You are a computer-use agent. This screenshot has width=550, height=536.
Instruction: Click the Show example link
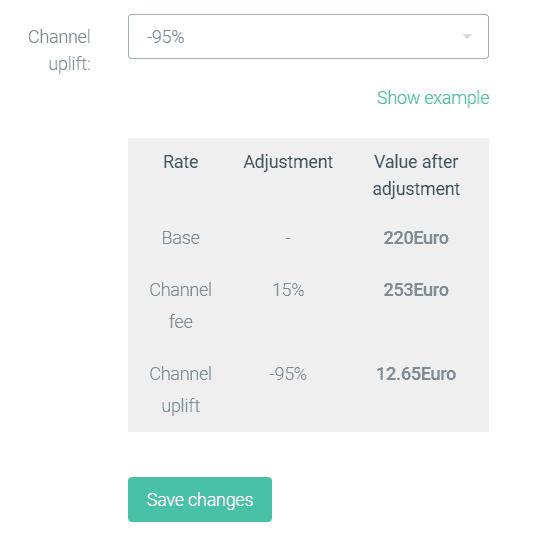(x=433, y=98)
